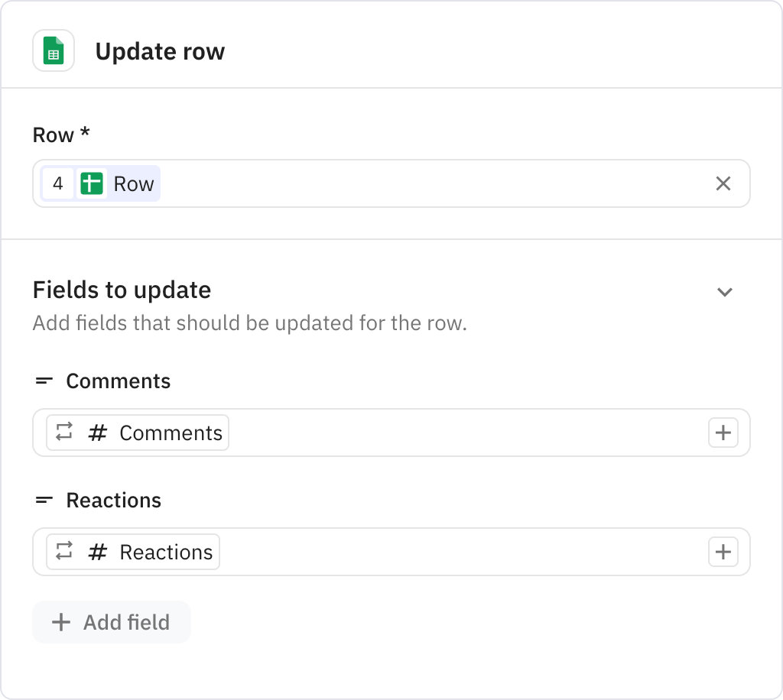Viewport: 783px width, 700px height.
Task: Click the loop icon in Reactions chip
Action: (64, 551)
